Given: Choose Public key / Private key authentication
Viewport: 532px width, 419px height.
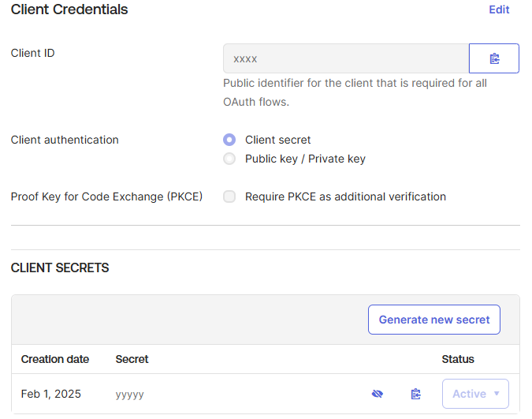Looking at the screenshot, I should (x=229, y=159).
